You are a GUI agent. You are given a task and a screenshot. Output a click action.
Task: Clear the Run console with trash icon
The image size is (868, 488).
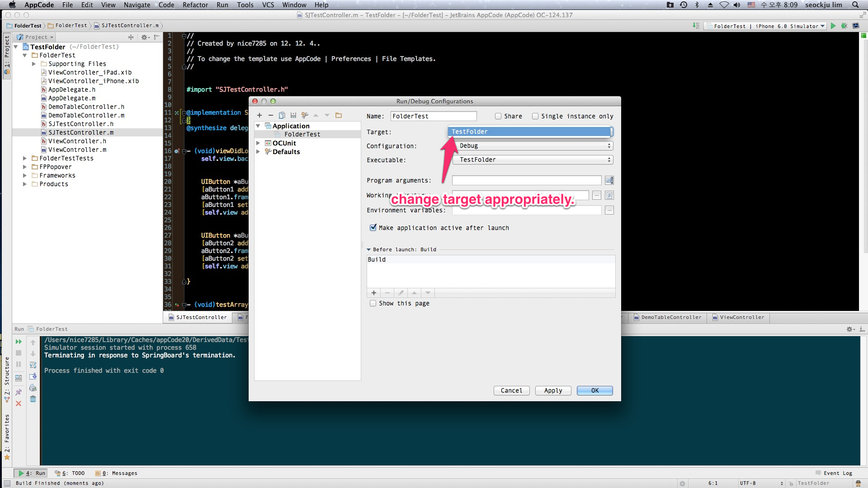(x=33, y=399)
